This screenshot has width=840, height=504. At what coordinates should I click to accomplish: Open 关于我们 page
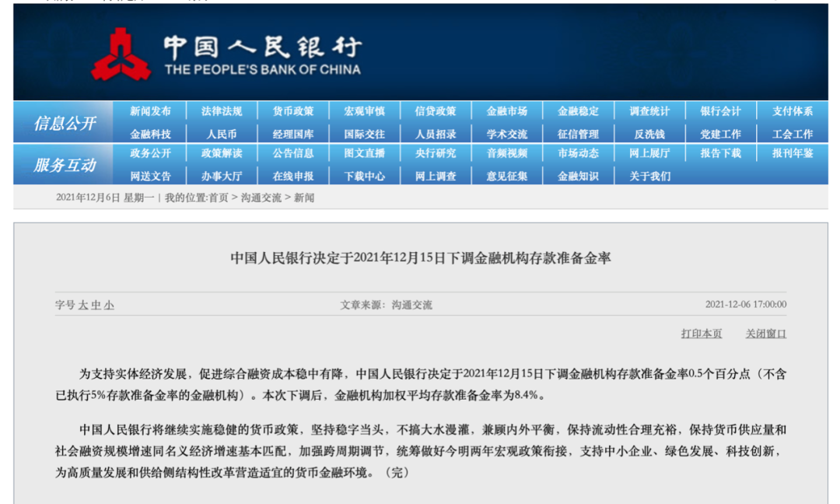click(x=649, y=177)
